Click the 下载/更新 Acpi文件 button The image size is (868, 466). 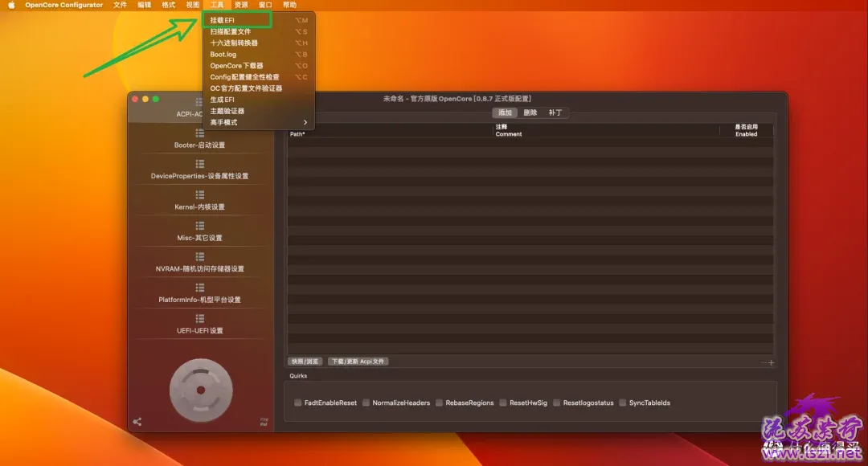pyautogui.click(x=358, y=362)
